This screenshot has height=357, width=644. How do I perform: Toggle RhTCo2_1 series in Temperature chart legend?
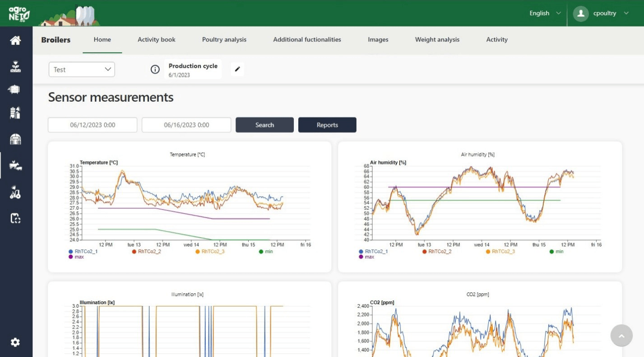click(x=83, y=251)
